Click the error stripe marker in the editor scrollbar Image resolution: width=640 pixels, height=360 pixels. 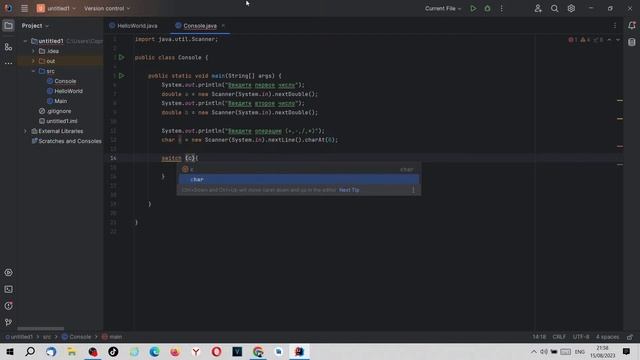(x=620, y=146)
